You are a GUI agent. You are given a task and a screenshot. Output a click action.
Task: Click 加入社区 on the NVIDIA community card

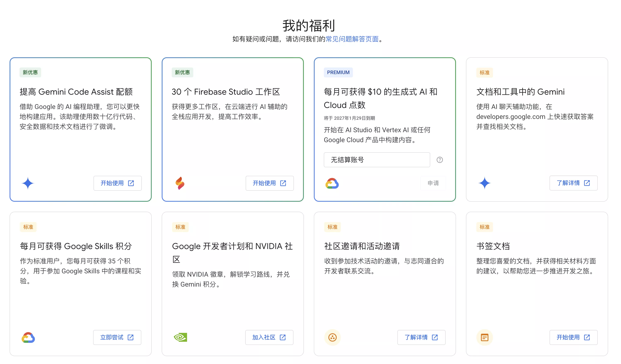(x=269, y=337)
